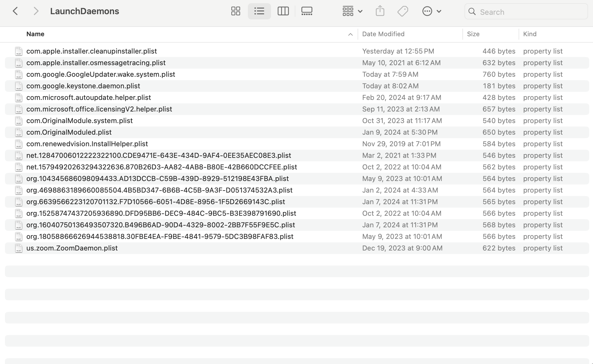Click the plist icon beside us.zoom.ZoomDaemon.plist
This screenshot has width=593, height=364.
click(x=19, y=248)
